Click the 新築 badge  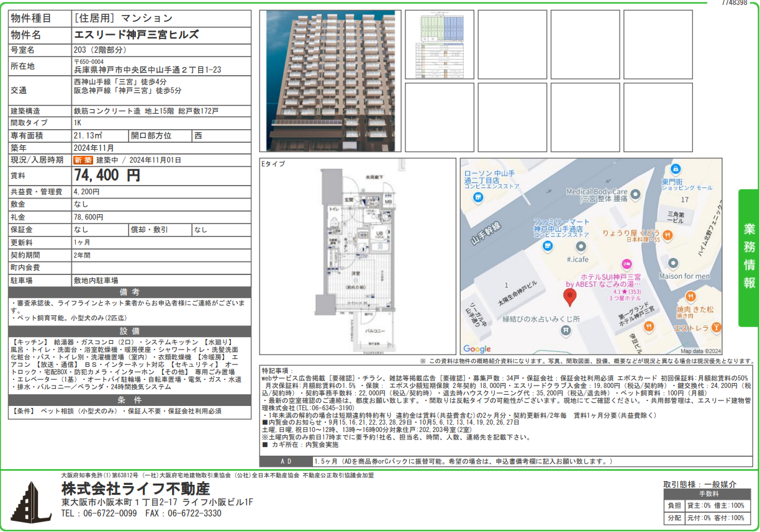[x=83, y=160]
